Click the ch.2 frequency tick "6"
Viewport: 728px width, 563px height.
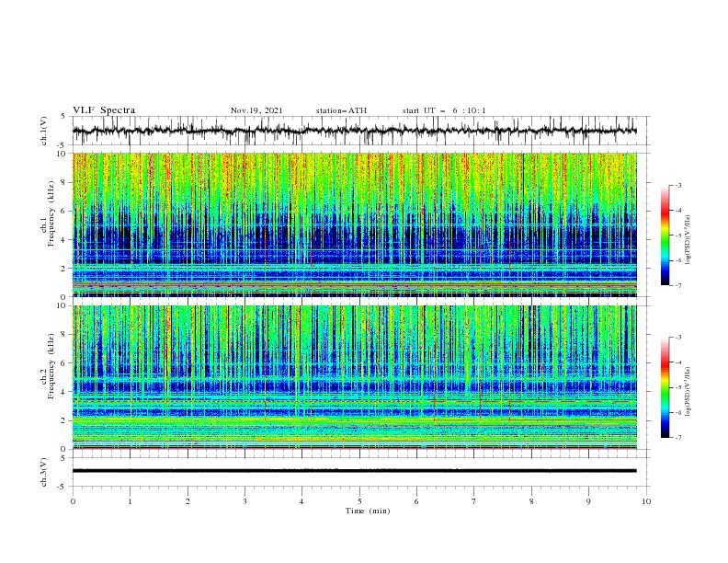(x=63, y=363)
